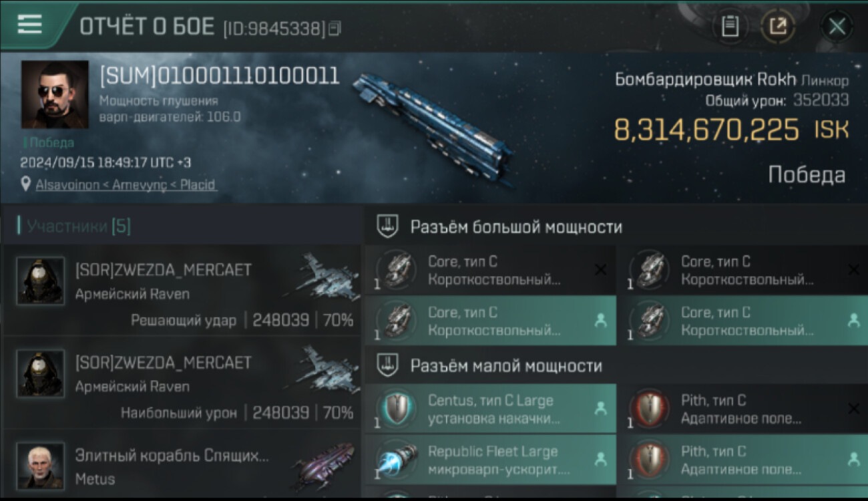868x501 pixels.
Task: Open the hamburger menu icon
Action: [x=29, y=25]
